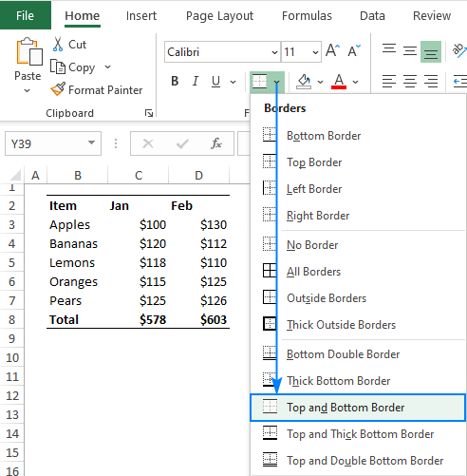Choose Left Border option
Screen dimensions: 467x476
coord(358,189)
